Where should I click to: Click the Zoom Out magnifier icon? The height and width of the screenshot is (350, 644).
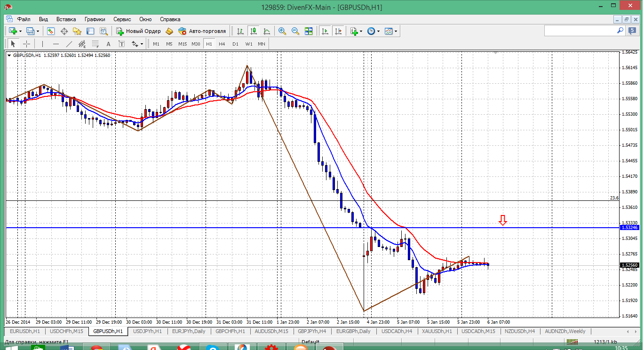click(295, 31)
